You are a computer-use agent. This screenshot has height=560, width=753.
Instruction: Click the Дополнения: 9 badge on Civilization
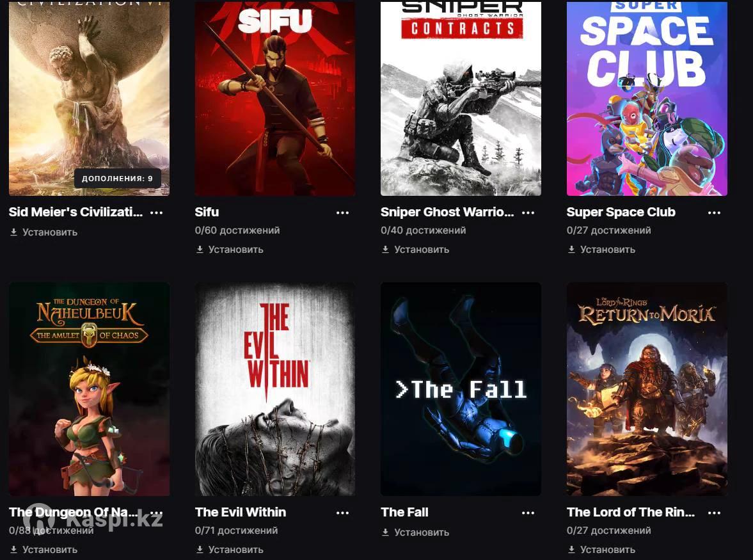pos(117,178)
